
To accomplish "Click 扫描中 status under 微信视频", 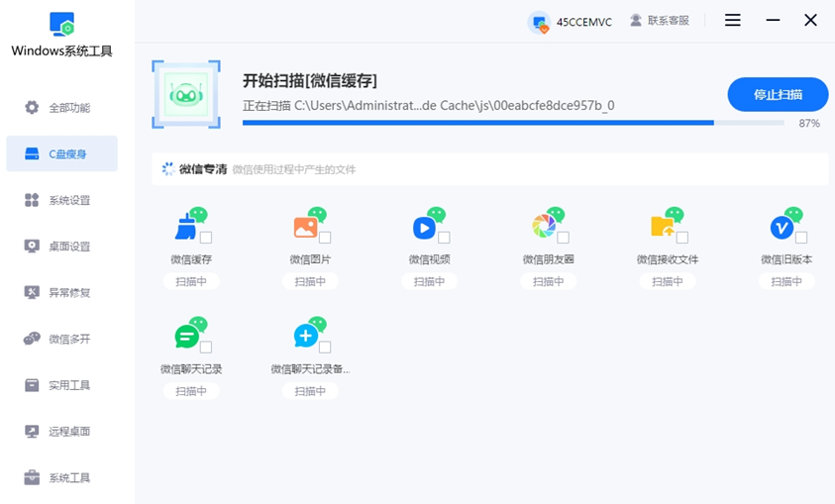I will click(x=429, y=281).
